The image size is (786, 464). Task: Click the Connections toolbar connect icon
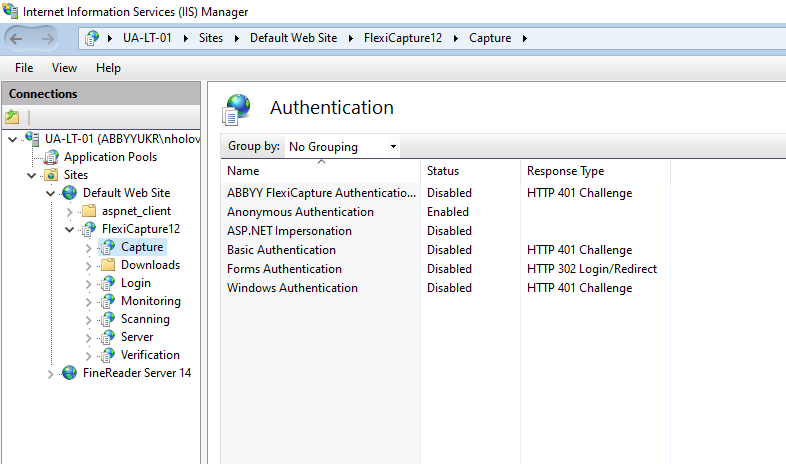(12, 117)
